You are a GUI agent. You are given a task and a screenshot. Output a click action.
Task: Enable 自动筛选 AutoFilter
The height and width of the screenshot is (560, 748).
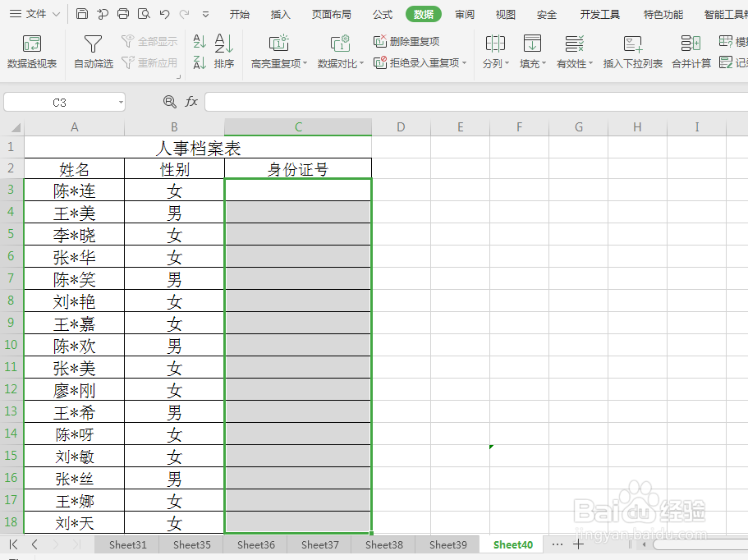(x=92, y=49)
